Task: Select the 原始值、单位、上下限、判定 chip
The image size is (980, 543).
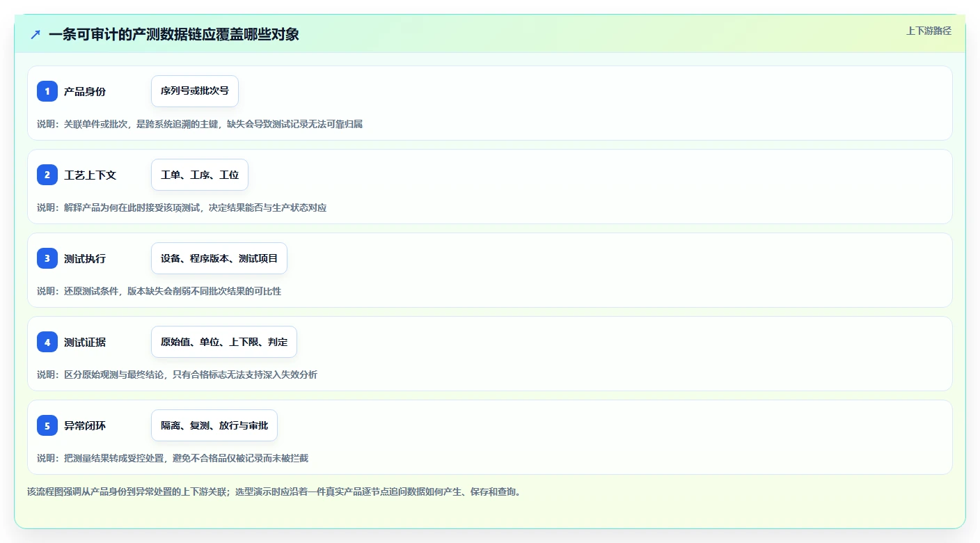Action: click(x=224, y=342)
